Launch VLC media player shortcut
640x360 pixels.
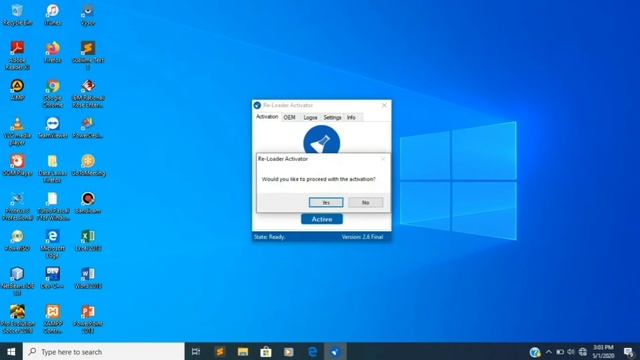pos(17,131)
